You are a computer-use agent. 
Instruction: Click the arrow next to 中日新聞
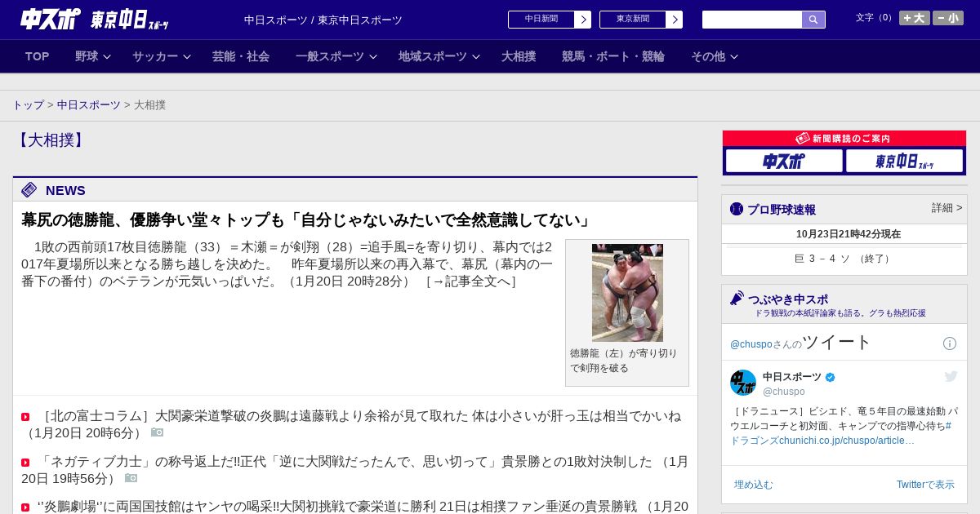pyautogui.click(x=582, y=20)
